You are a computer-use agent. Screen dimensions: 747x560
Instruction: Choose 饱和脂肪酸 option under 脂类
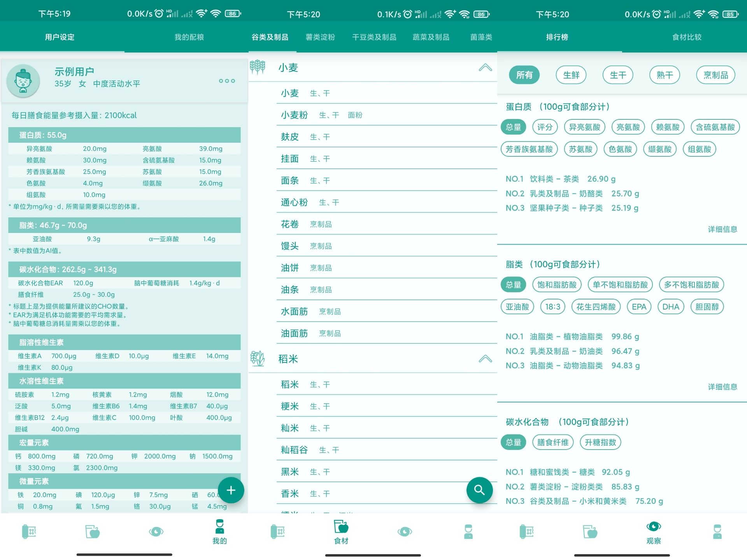[x=557, y=285]
